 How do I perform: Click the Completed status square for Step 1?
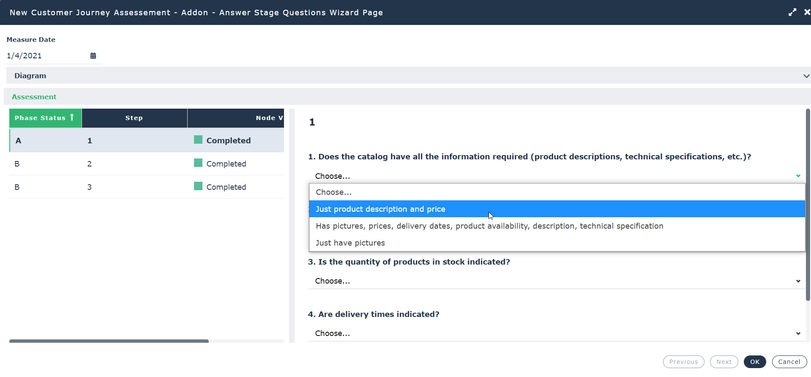tap(198, 140)
